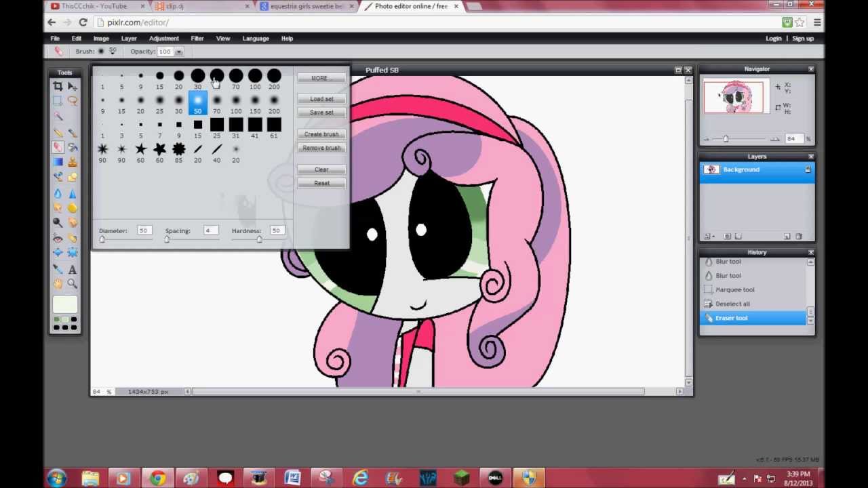Screen dimensions: 868x488
Task: Select the Burn tool
Action: (72, 222)
